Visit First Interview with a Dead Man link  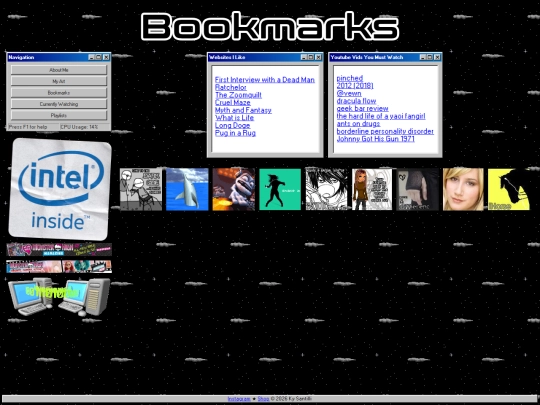(264, 80)
